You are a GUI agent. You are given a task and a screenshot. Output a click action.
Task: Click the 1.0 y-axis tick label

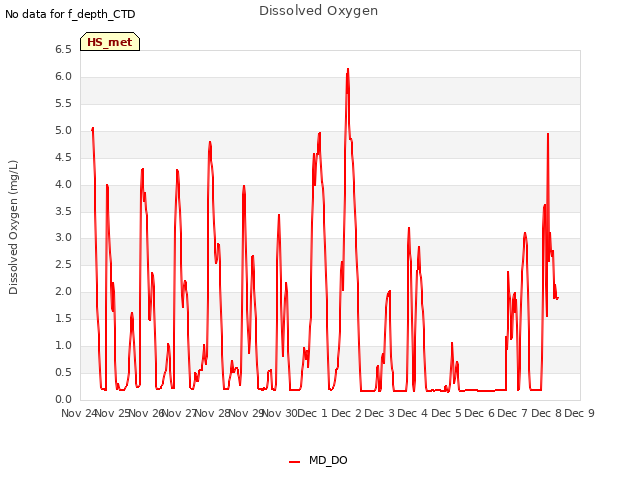click(x=63, y=345)
